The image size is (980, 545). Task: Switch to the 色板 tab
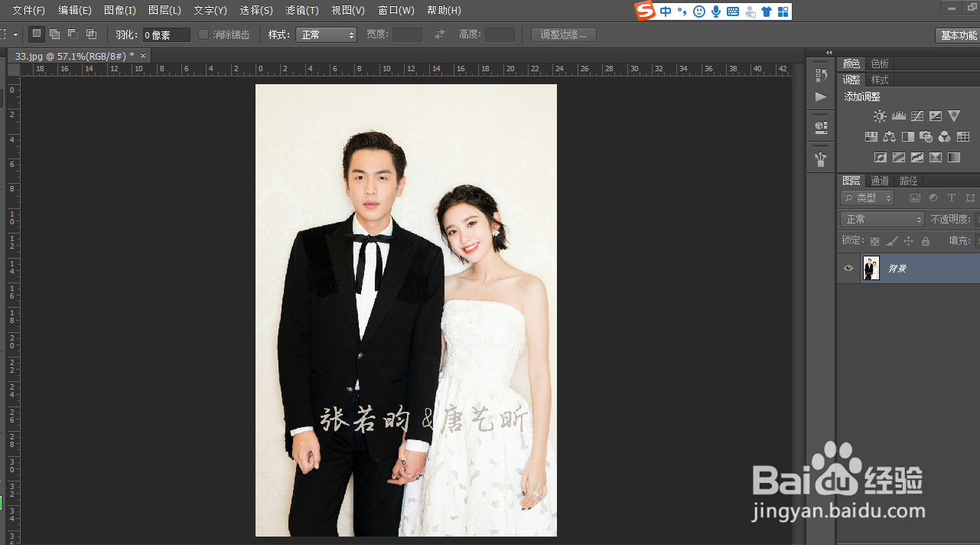pos(880,64)
